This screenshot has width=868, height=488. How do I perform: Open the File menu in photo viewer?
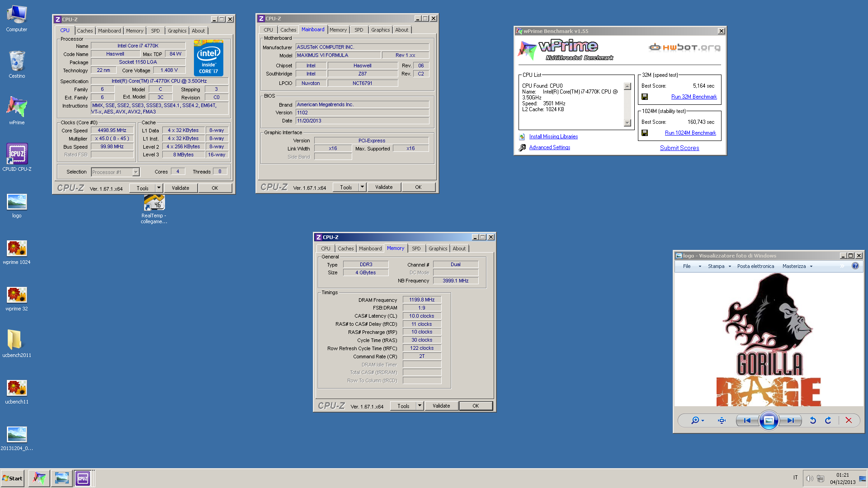687,266
